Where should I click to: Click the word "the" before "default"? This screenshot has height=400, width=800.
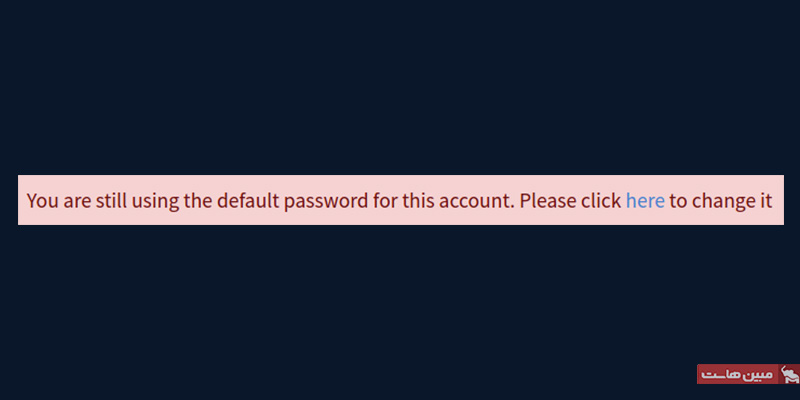click(198, 201)
